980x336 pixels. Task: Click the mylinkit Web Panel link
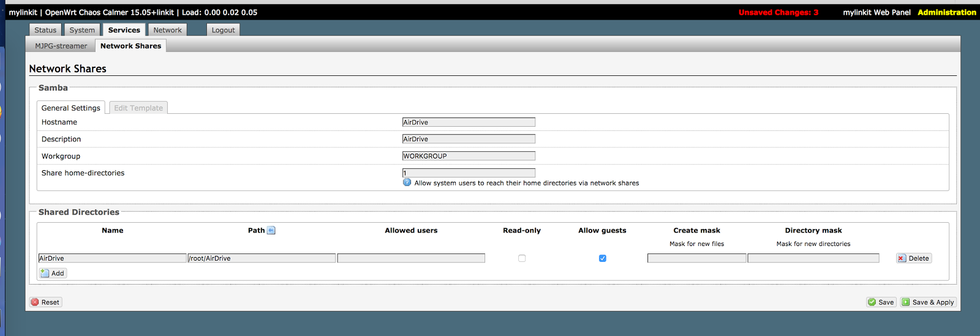(x=876, y=12)
